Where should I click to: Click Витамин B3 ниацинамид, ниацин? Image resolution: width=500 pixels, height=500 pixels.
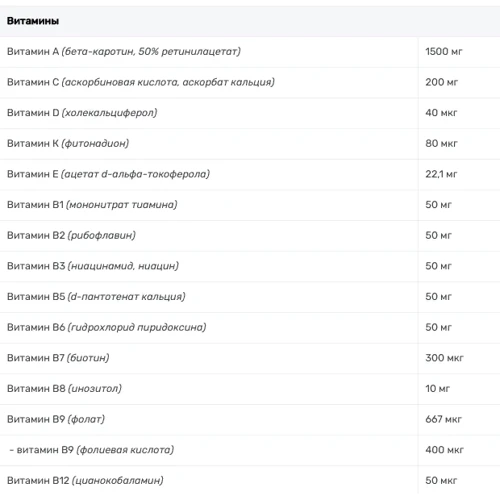(93, 266)
